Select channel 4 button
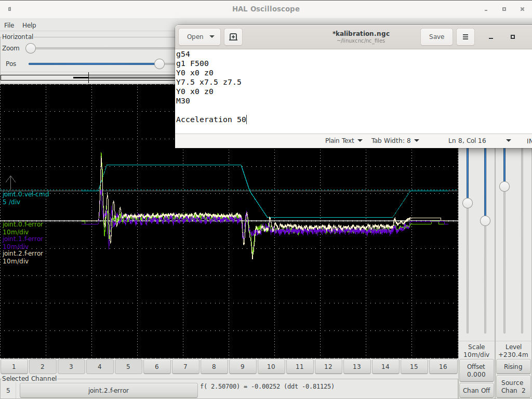Screen dimensions: 532x399 [x=99, y=366]
